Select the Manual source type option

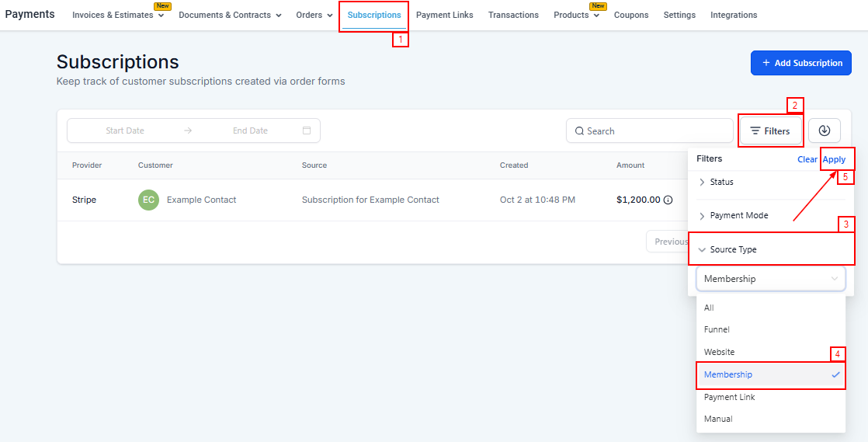718,419
